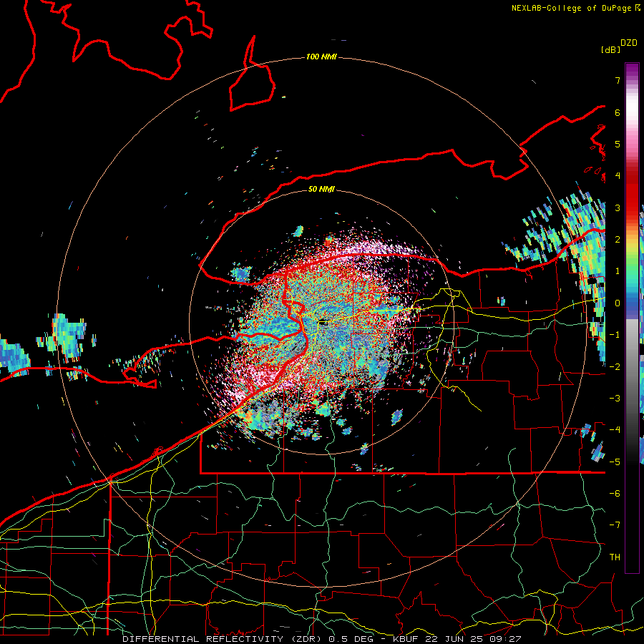Image resolution: width=644 pixels, height=644 pixels.
Task: Click the -7 value on the color scale
Action: click(615, 525)
